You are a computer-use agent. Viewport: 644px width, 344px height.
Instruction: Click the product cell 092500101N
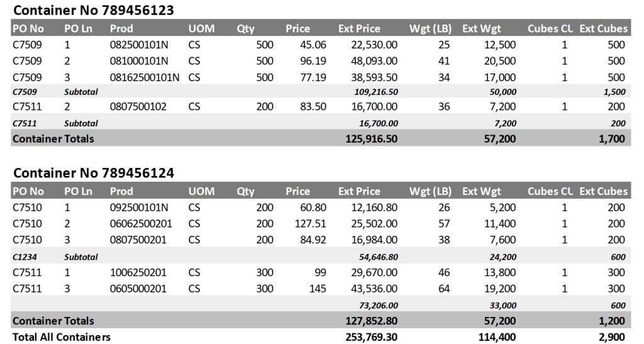pos(139,208)
